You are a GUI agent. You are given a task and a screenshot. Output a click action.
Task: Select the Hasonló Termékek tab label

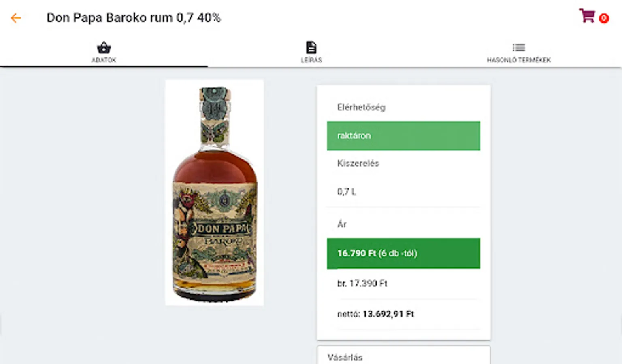pos(518,60)
